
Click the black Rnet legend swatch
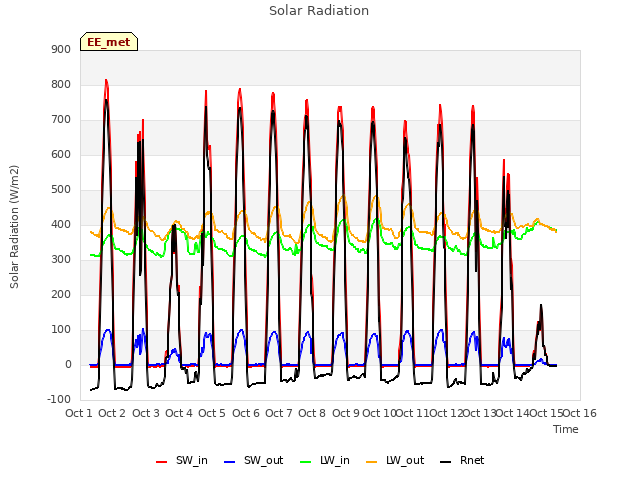tap(446, 462)
